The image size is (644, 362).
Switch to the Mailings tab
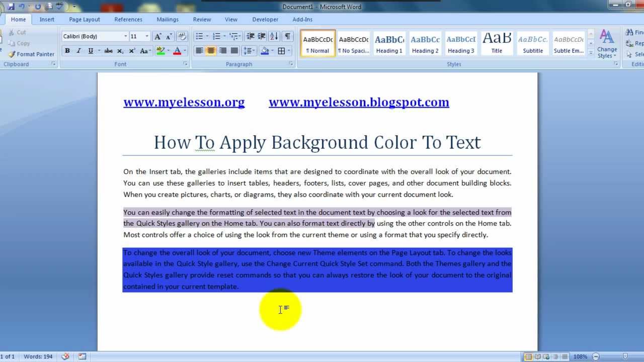(x=168, y=19)
